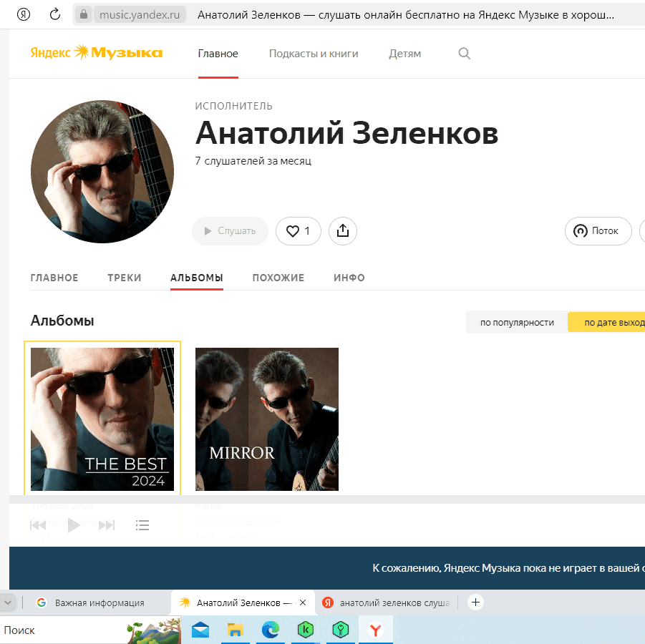Screen dimensions: 645x644
Task: Close the Анатолий Зеленков browser tab
Action: click(303, 602)
